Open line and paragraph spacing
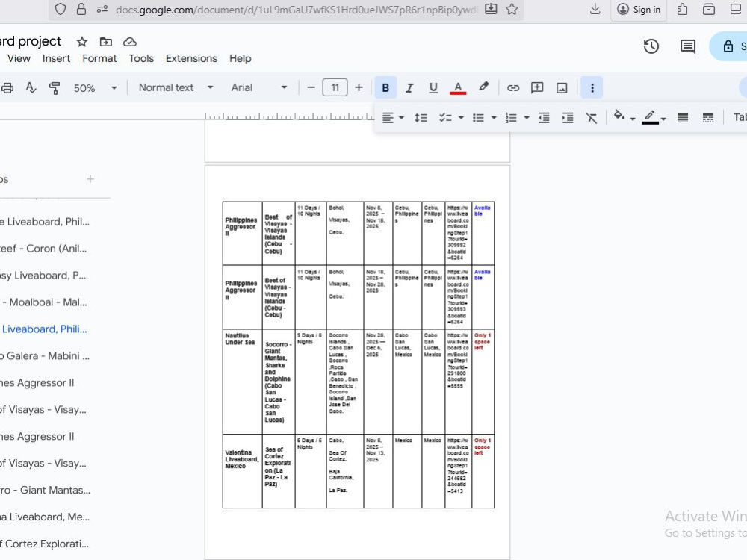 coord(421,118)
